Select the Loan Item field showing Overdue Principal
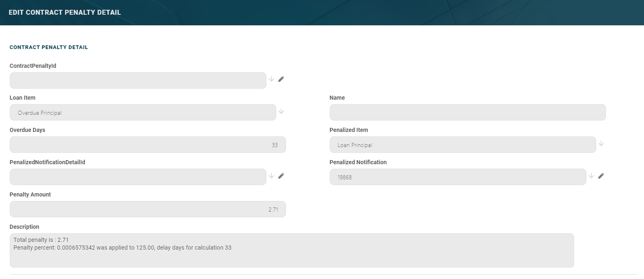The width and height of the screenshot is (644, 279). point(143,113)
